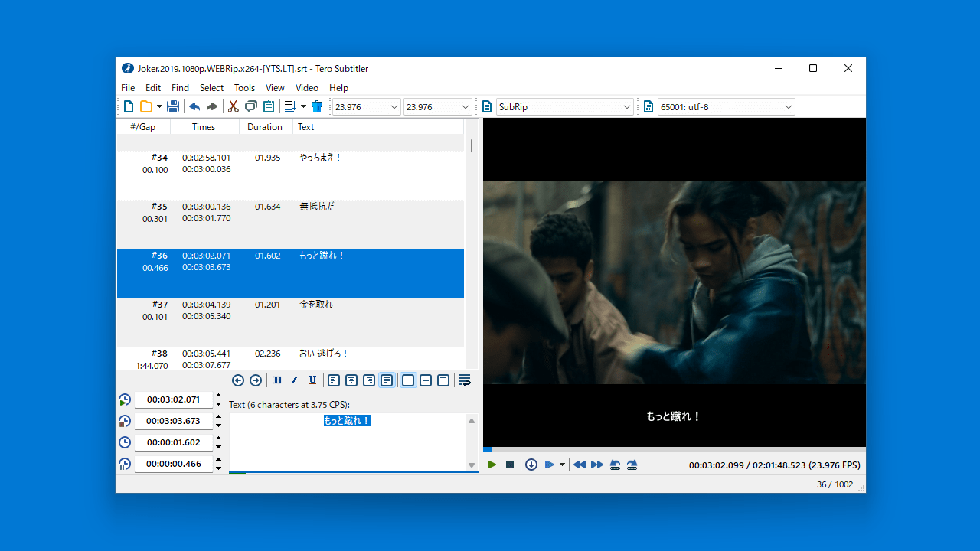The width and height of the screenshot is (980, 551).
Task: Click the end time field 00:03:03.673
Action: 174,421
